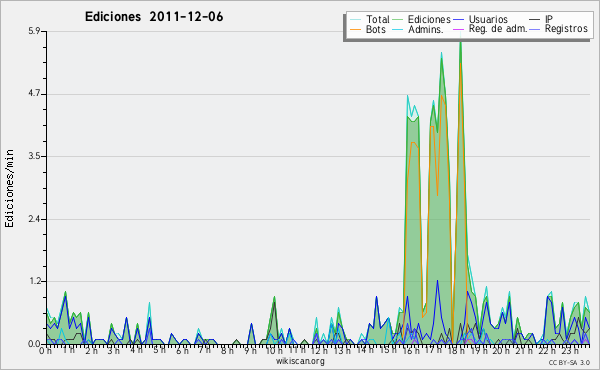This screenshot has width=600, height=370.
Task: Click the y-axis value 4.7
Action: (34, 94)
